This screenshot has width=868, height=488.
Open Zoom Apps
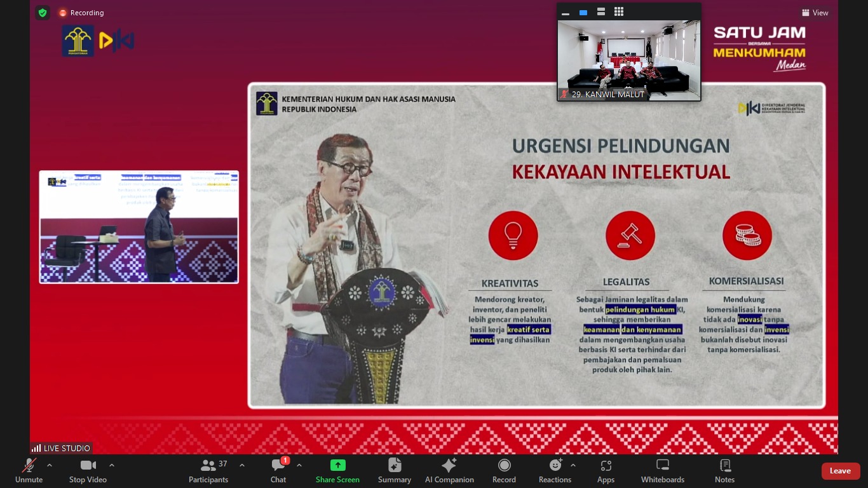coord(606,471)
